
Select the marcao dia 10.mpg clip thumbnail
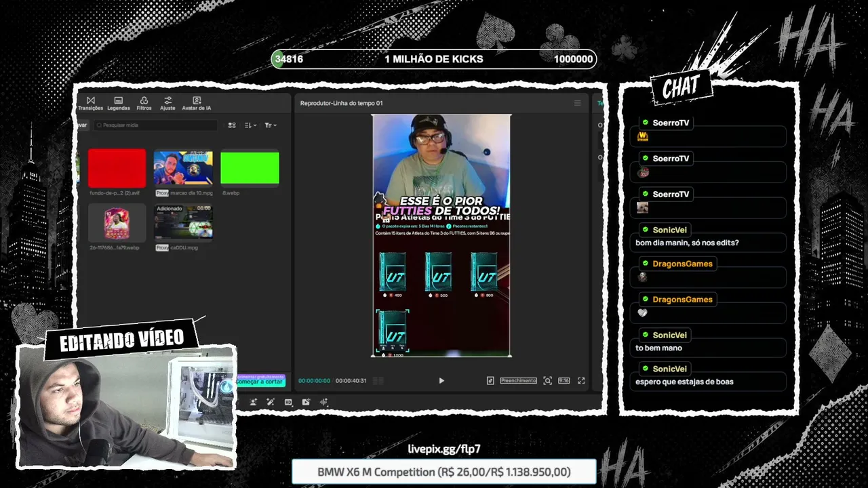pyautogui.click(x=183, y=168)
